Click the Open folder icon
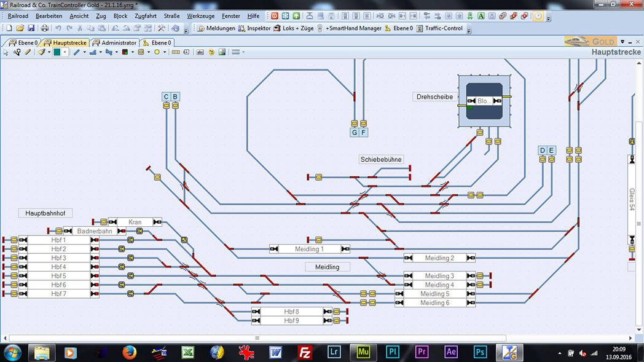Viewport: 644px width, 362px height. coord(20,28)
